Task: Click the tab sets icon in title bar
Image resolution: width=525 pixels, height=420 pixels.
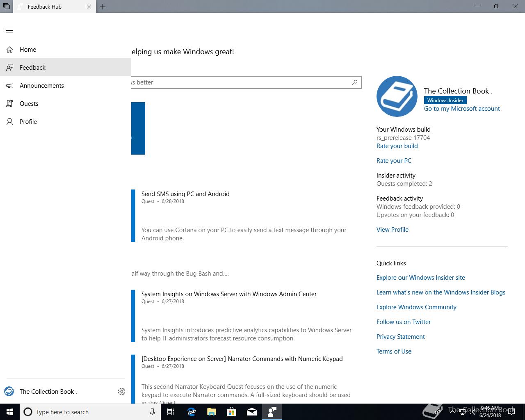Action: [7, 7]
